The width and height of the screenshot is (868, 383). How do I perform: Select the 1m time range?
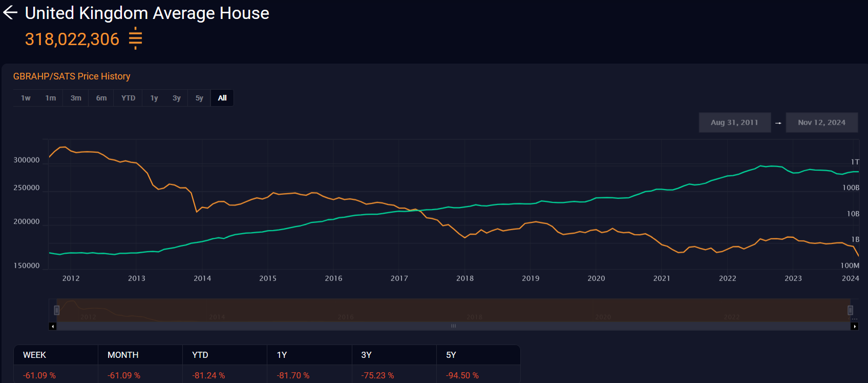click(x=50, y=98)
